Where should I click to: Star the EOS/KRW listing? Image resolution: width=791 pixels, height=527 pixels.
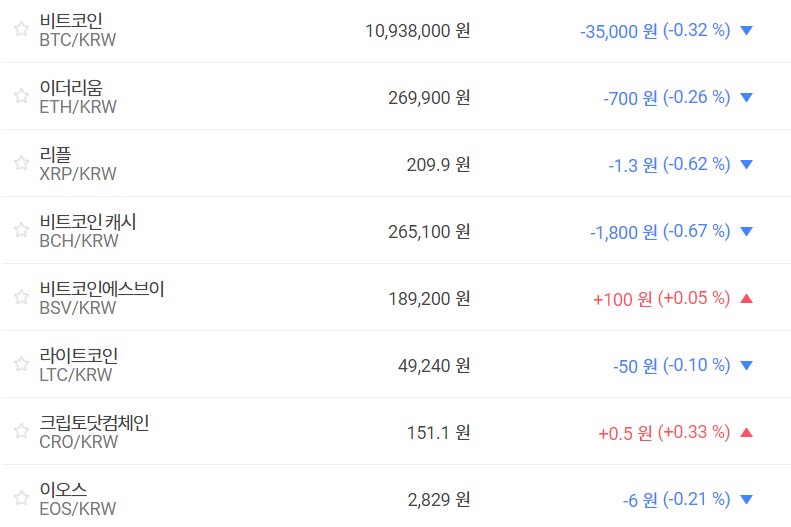tap(21, 498)
